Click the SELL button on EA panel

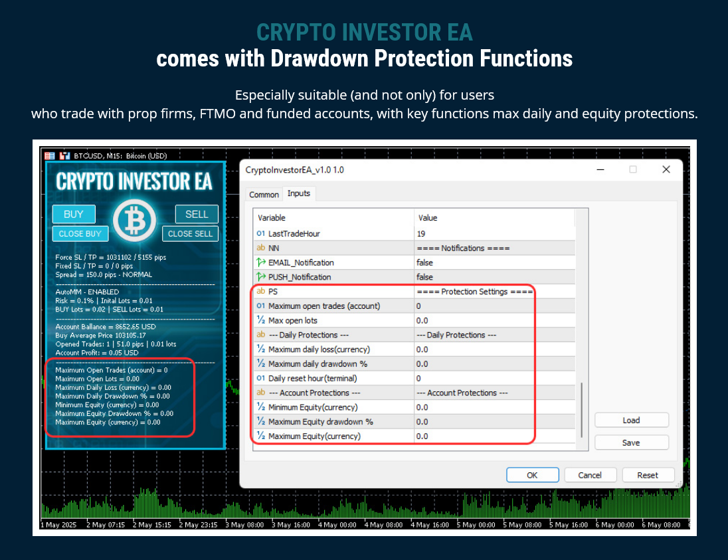197,214
